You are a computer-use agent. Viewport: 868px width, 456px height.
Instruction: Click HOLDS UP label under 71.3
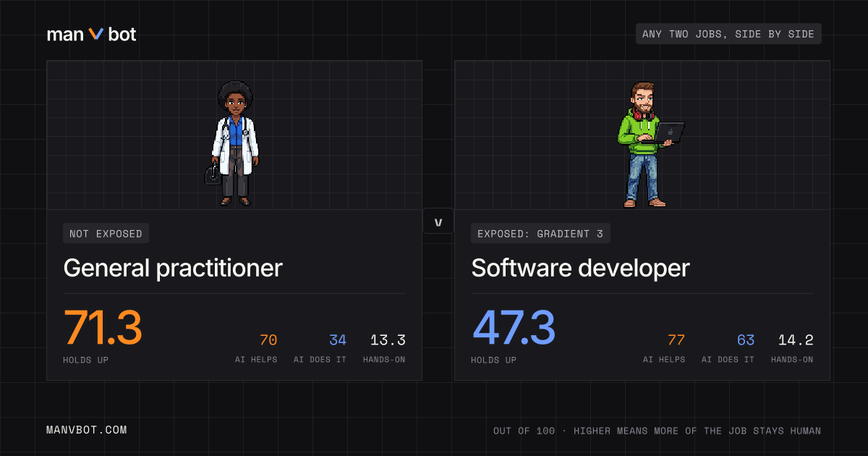pos(85,360)
